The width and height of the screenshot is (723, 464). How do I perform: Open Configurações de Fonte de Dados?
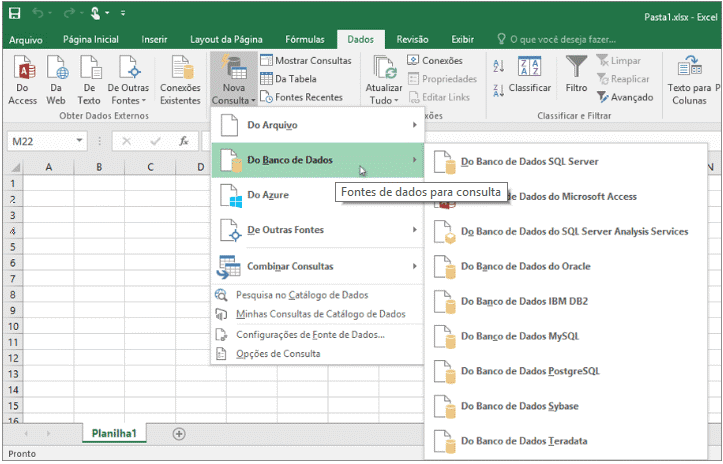pos(318,335)
